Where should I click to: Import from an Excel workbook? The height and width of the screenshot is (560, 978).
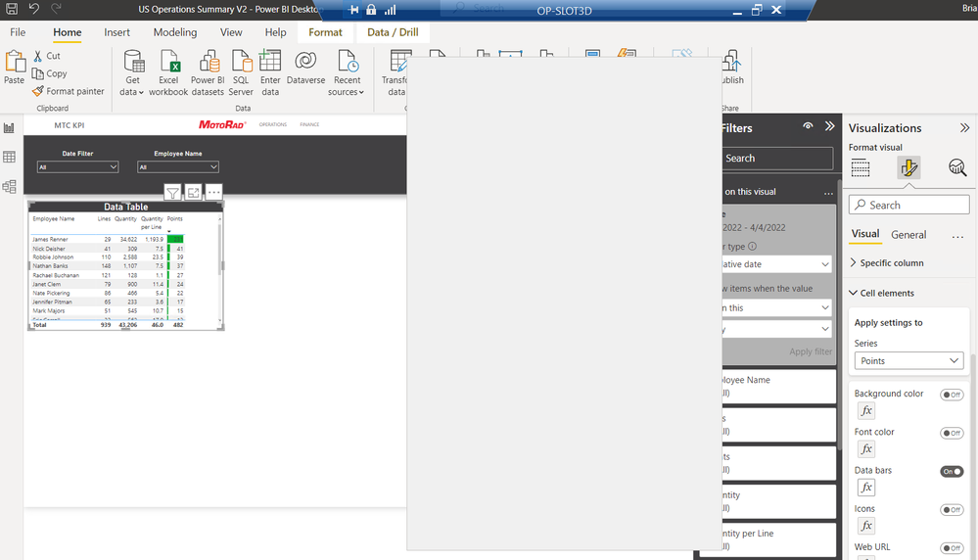click(168, 73)
